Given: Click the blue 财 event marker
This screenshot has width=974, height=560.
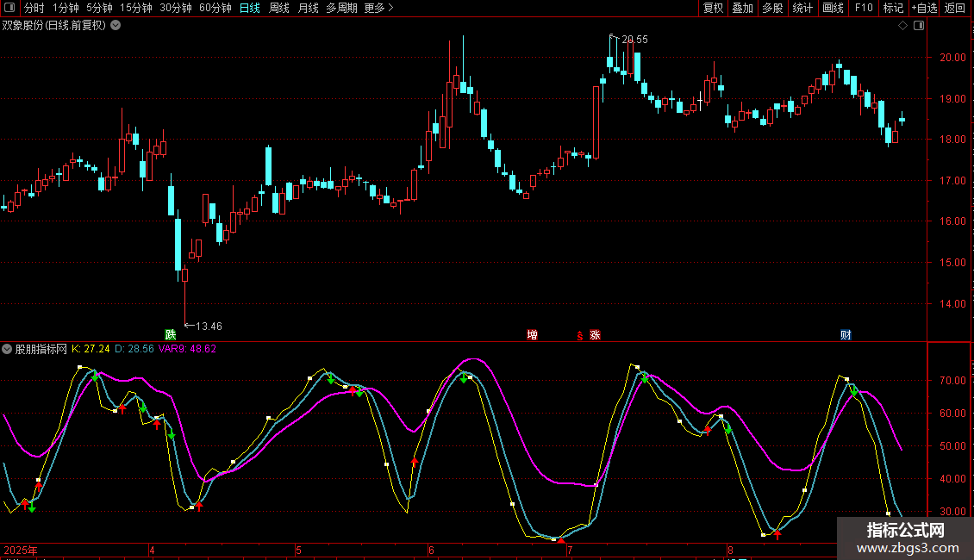Looking at the screenshot, I should click(x=846, y=334).
